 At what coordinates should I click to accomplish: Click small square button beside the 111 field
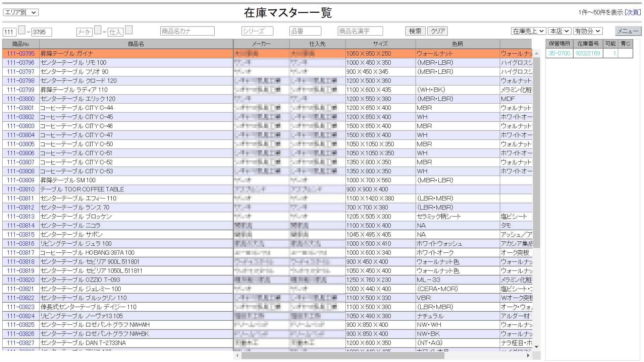21,30
